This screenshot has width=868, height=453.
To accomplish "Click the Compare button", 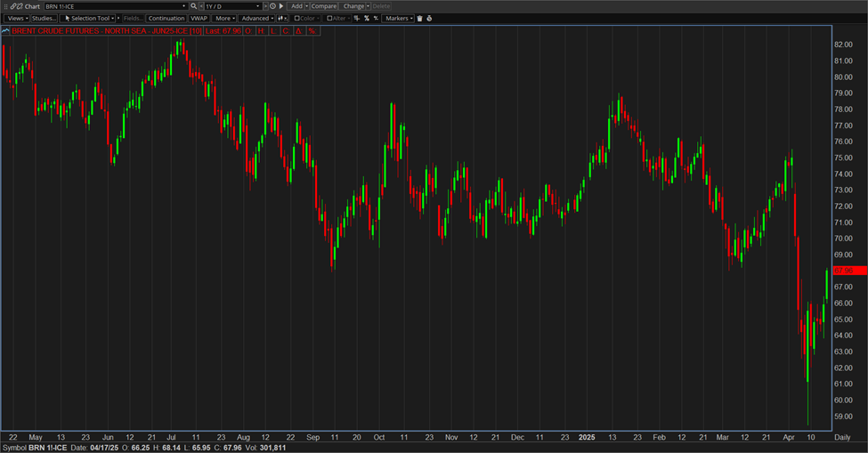I will point(324,6).
